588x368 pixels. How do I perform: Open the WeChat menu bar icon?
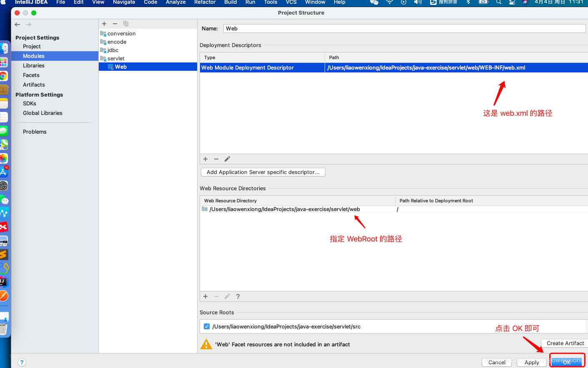(374, 2)
